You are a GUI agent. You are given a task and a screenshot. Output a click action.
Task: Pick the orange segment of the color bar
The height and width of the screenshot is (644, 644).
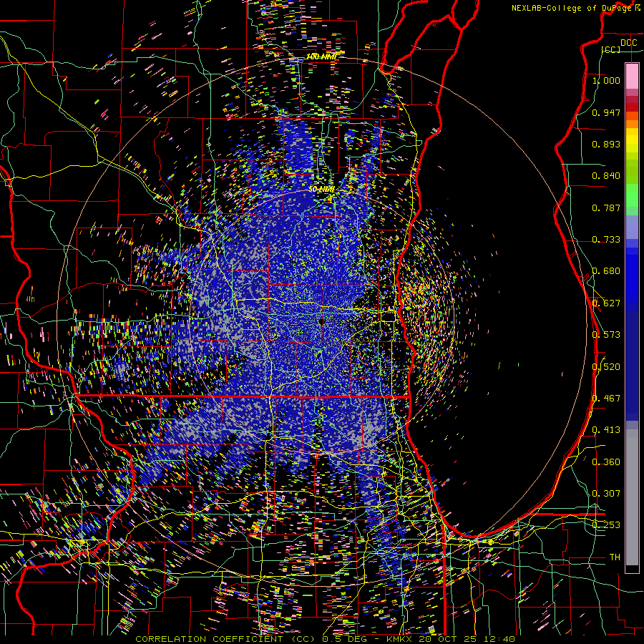coord(632,124)
